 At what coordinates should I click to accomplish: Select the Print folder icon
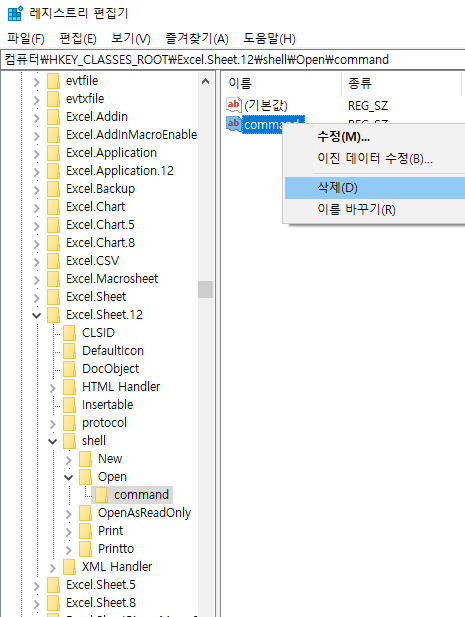tap(85, 531)
